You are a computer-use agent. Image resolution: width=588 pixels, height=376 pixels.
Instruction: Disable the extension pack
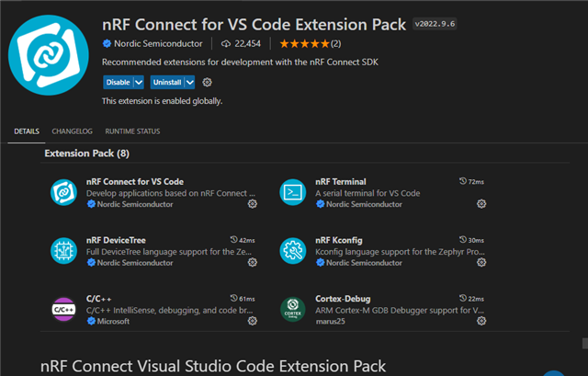119,82
